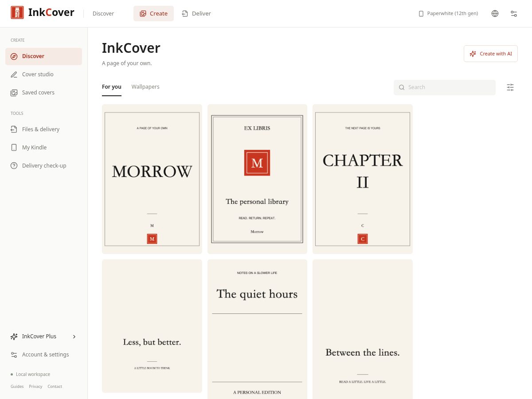Click the sparkle icon beside InkCover Plus
The height and width of the screenshot is (399, 532).
click(14, 336)
